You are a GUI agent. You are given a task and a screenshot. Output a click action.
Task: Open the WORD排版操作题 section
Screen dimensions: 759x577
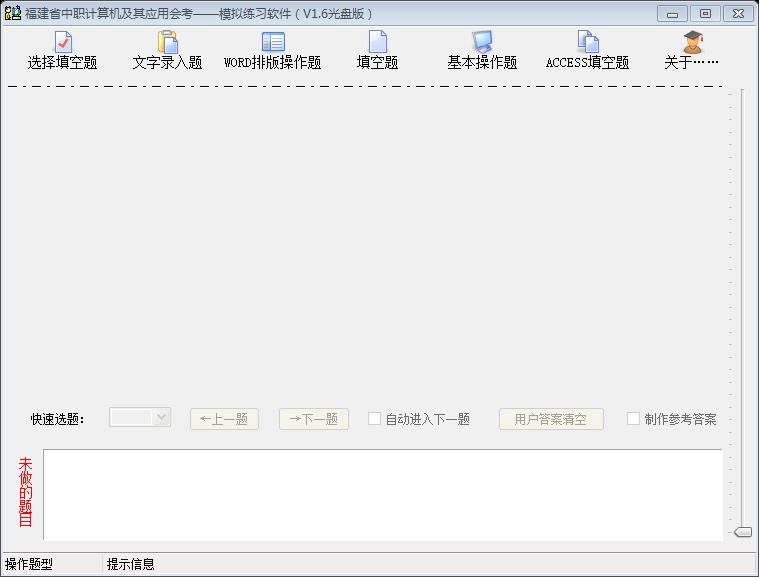coord(273,50)
